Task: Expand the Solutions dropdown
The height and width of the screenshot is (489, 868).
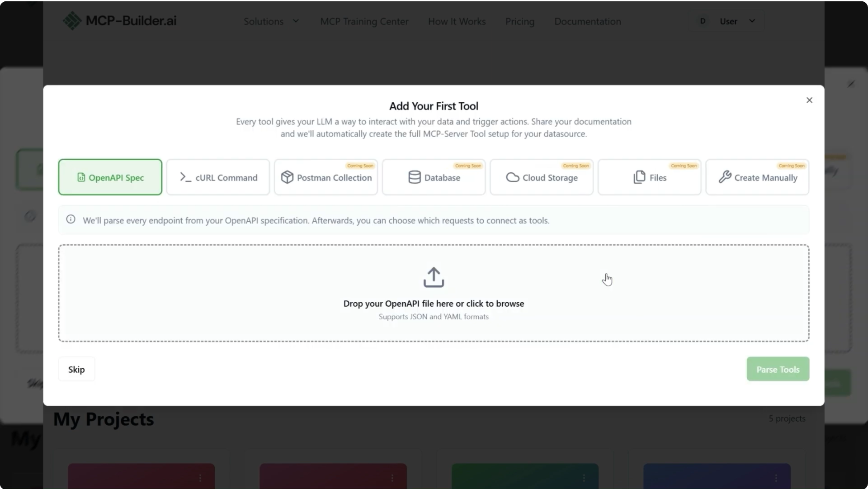Action: 270,21
